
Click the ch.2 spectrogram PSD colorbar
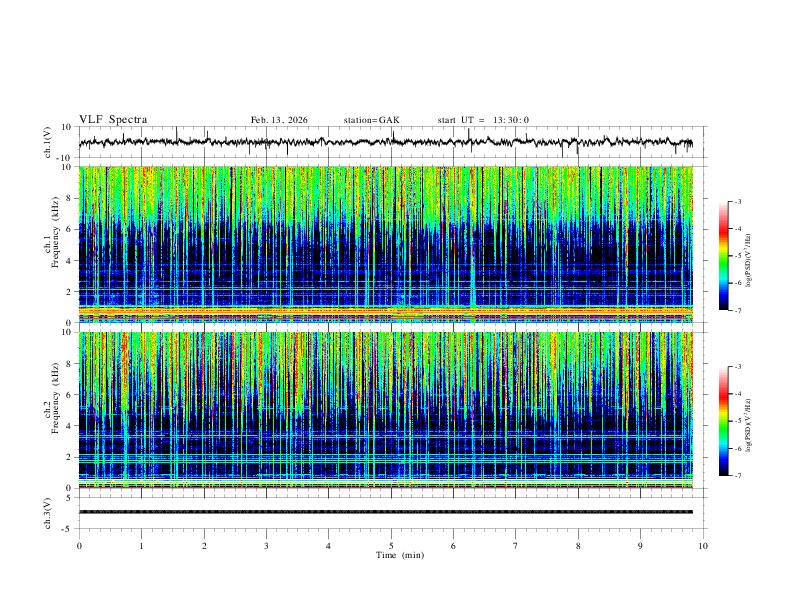723,421
